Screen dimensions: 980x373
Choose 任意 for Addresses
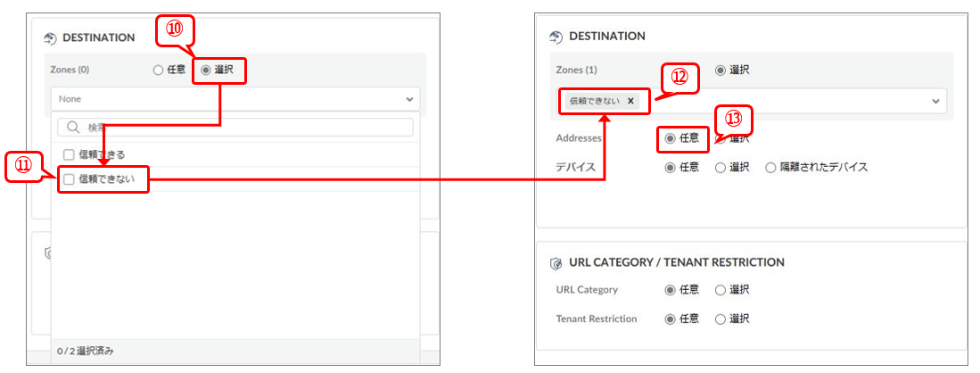pos(671,138)
